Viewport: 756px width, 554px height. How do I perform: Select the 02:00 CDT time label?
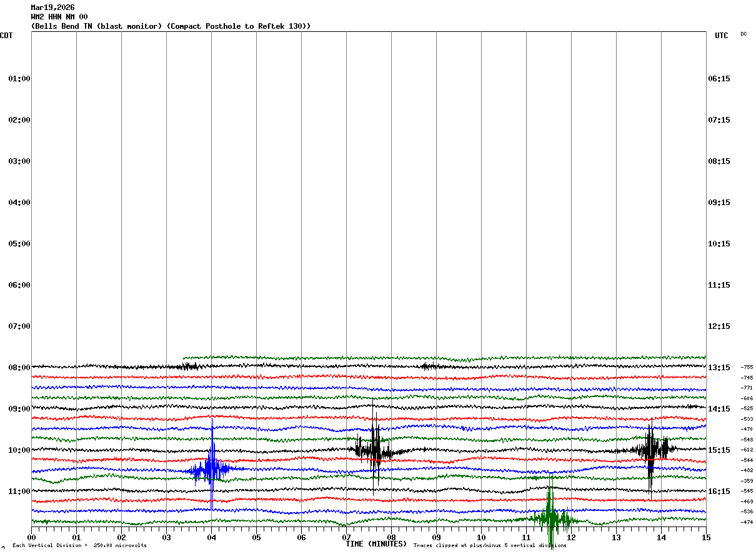click(x=19, y=120)
